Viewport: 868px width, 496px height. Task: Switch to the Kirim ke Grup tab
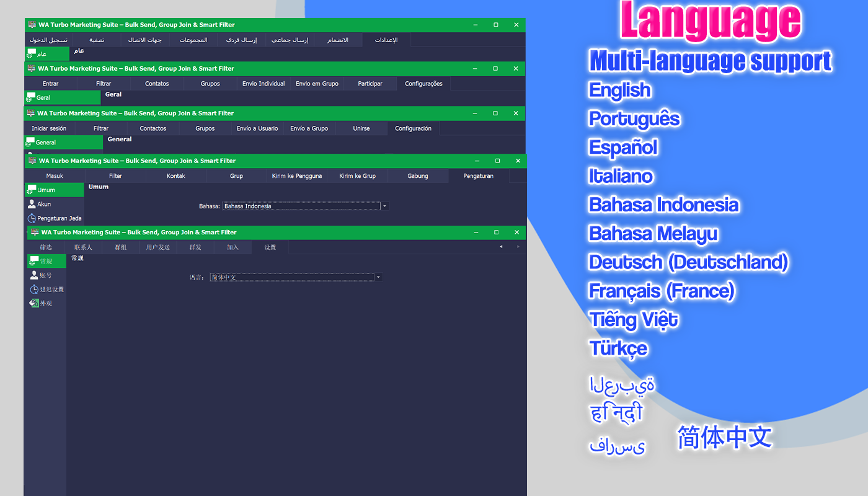[358, 176]
